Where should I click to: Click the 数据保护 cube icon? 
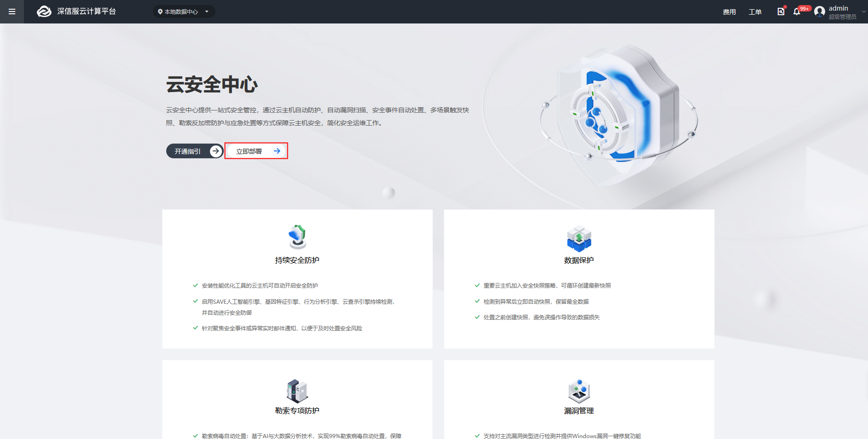pyautogui.click(x=579, y=238)
